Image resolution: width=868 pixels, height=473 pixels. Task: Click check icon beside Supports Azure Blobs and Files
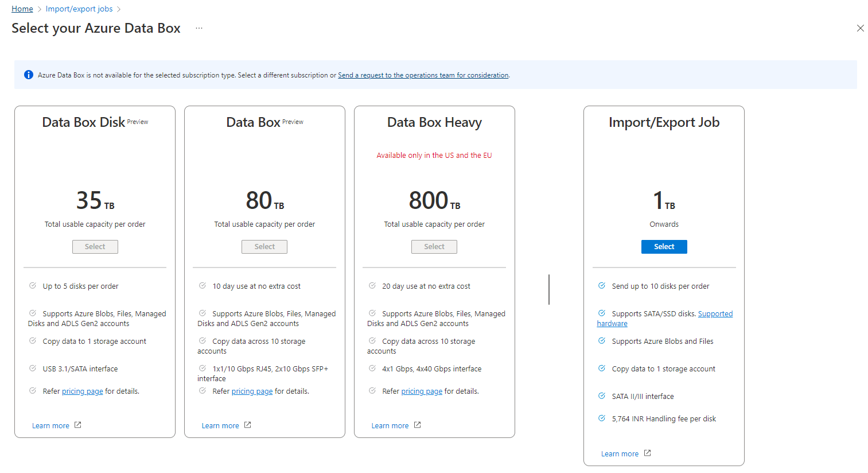point(602,340)
